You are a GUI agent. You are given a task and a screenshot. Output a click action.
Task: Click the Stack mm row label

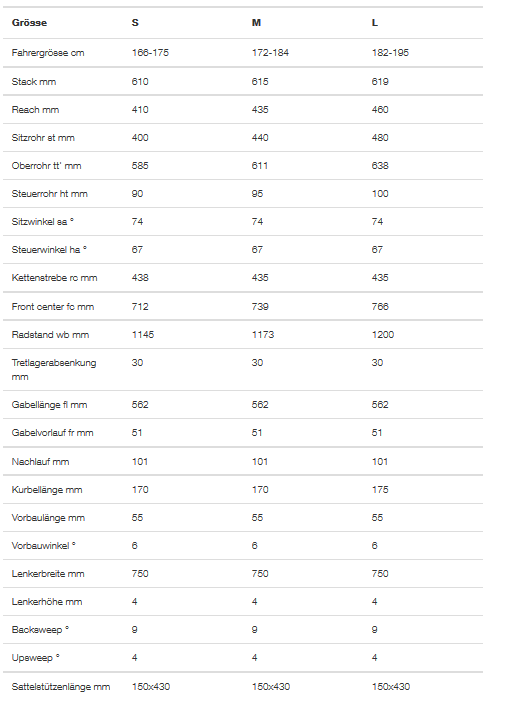click(34, 81)
